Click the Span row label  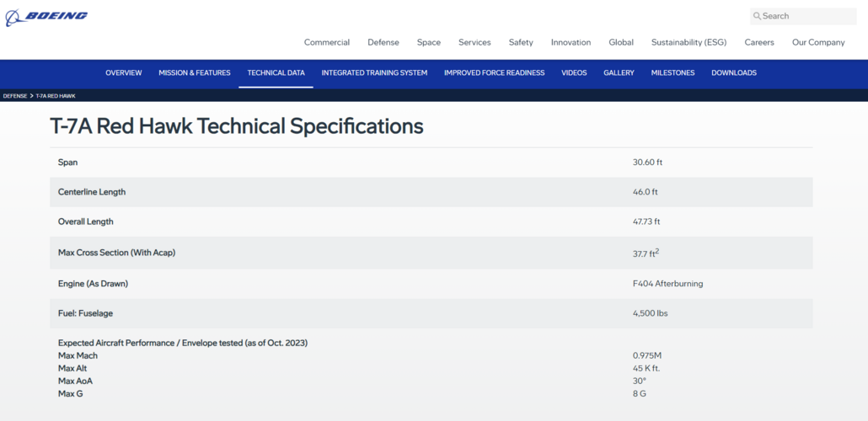pos(67,163)
